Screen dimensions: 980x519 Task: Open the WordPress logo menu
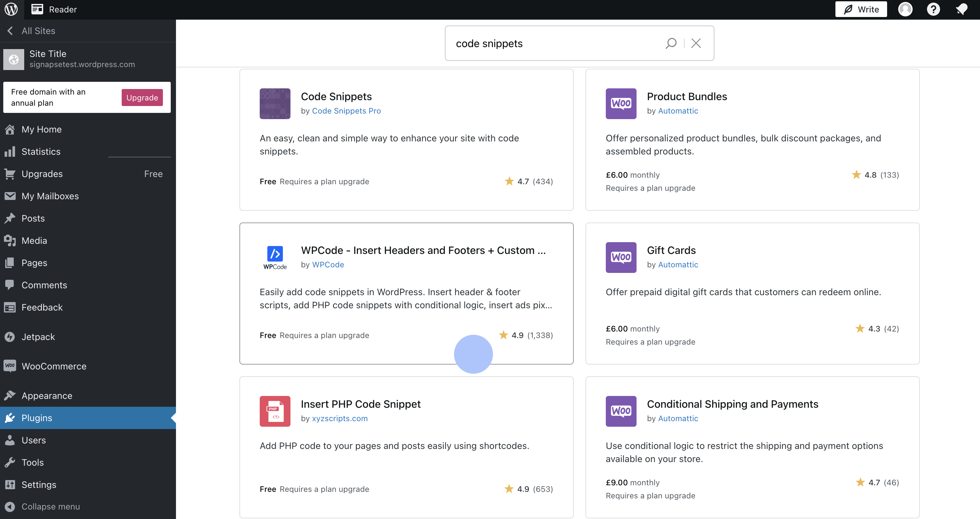click(x=11, y=9)
